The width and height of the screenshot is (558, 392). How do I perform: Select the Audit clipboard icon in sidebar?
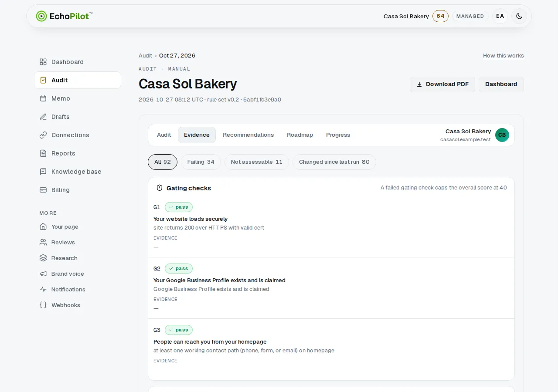coord(43,80)
